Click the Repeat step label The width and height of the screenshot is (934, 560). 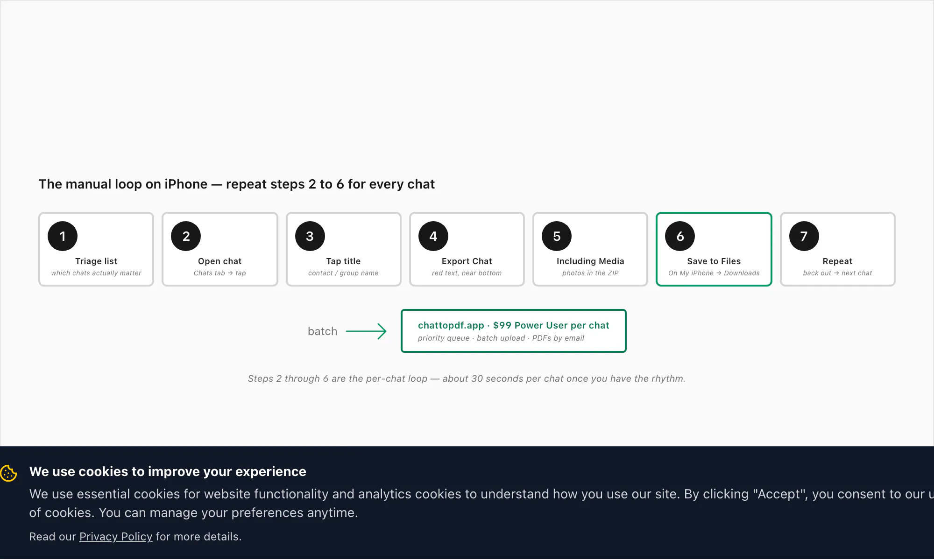point(837,261)
